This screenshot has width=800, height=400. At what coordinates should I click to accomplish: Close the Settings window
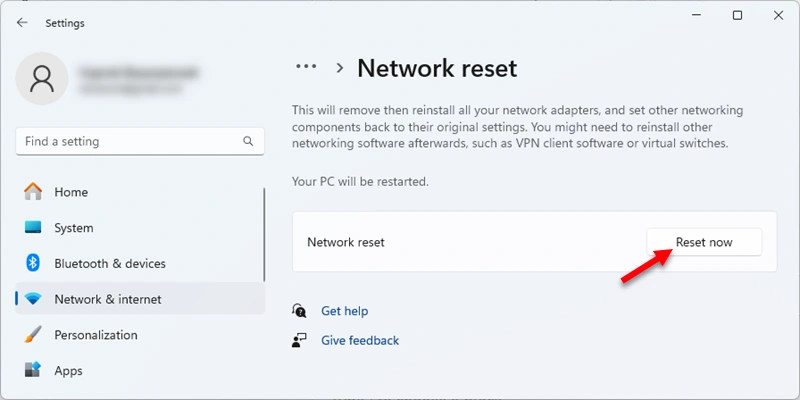tap(779, 16)
